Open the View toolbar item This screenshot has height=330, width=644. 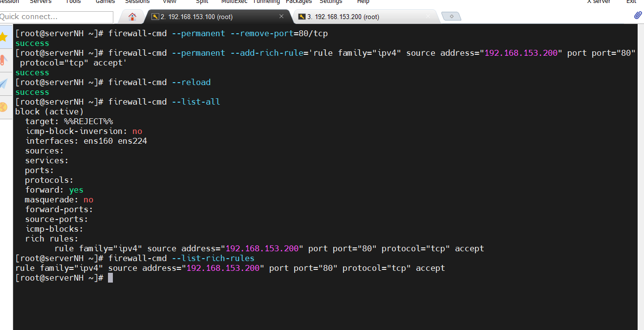pos(170,2)
